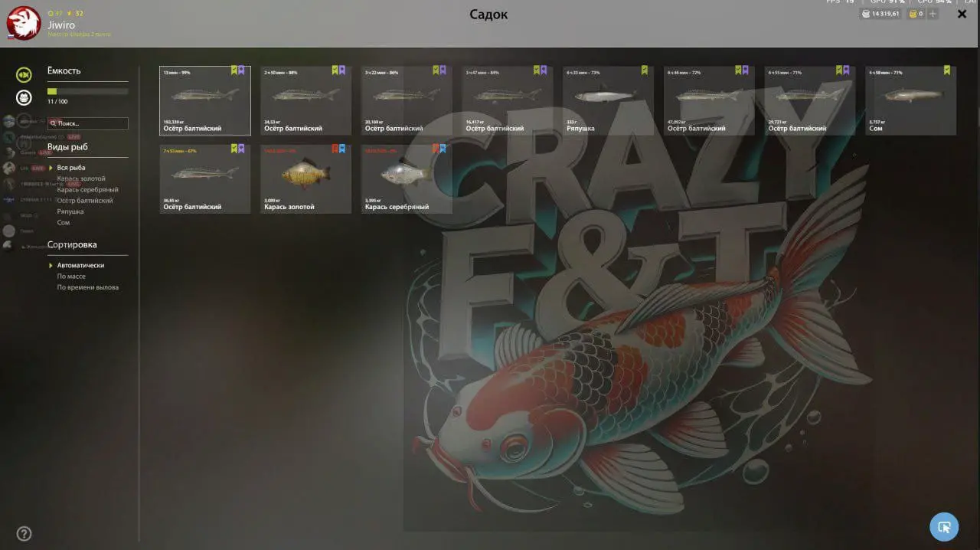
Task: Click the Поиск search field
Action: pyautogui.click(x=88, y=123)
